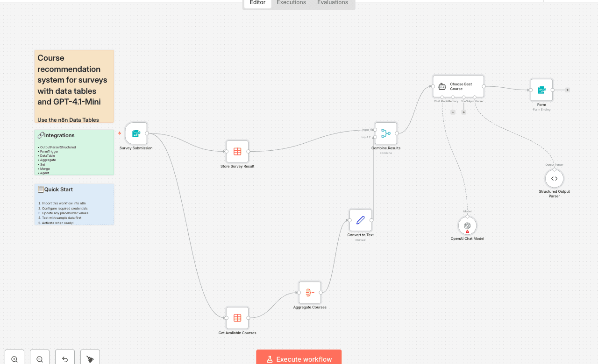Open the Choose Best Course agent node
Screen dimensions: 598x364
click(x=458, y=86)
